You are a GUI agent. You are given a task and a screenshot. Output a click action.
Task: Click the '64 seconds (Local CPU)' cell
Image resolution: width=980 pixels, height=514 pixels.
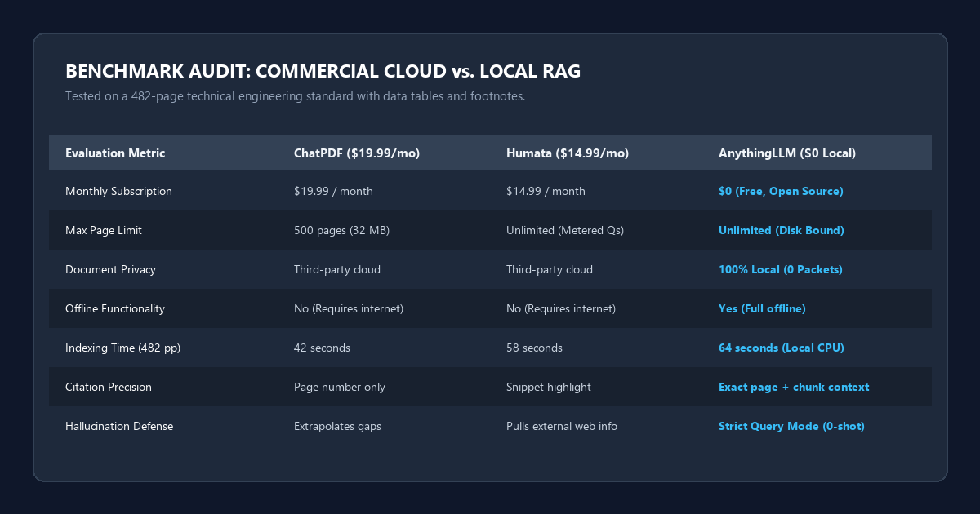click(x=782, y=348)
